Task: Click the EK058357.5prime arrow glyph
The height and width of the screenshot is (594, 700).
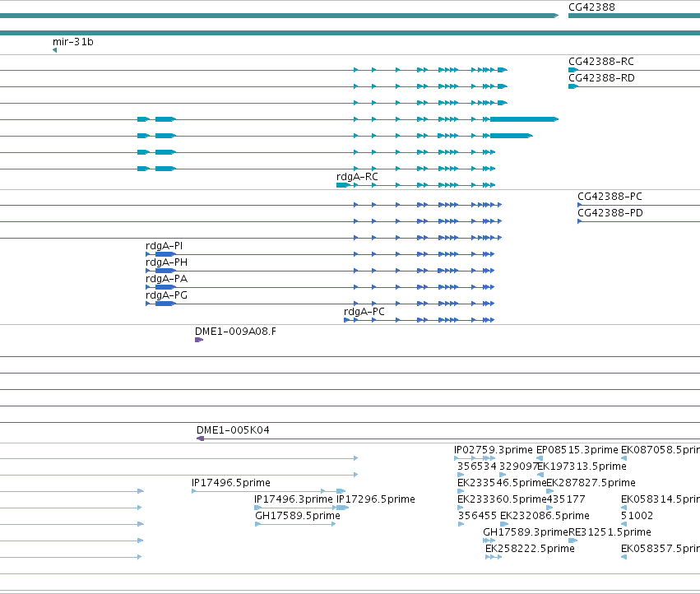Action: 624,557
